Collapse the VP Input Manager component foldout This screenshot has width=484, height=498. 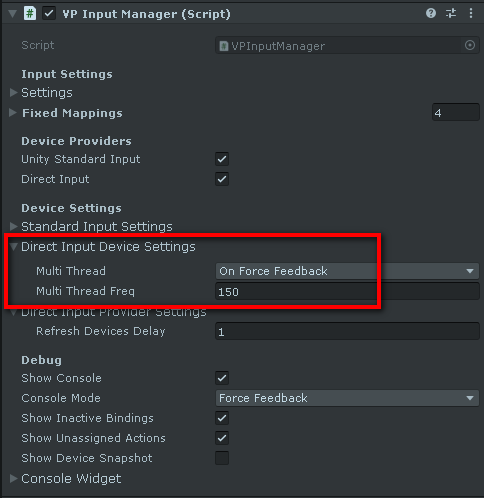[12, 14]
